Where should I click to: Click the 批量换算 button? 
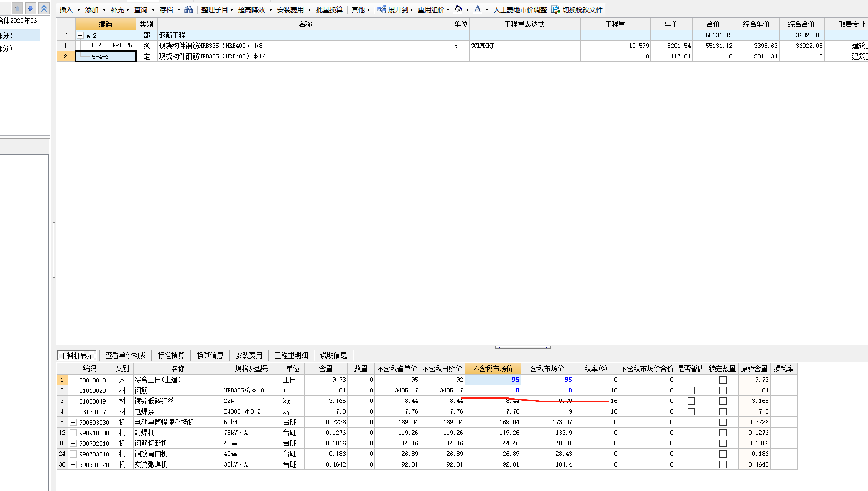pyautogui.click(x=329, y=9)
